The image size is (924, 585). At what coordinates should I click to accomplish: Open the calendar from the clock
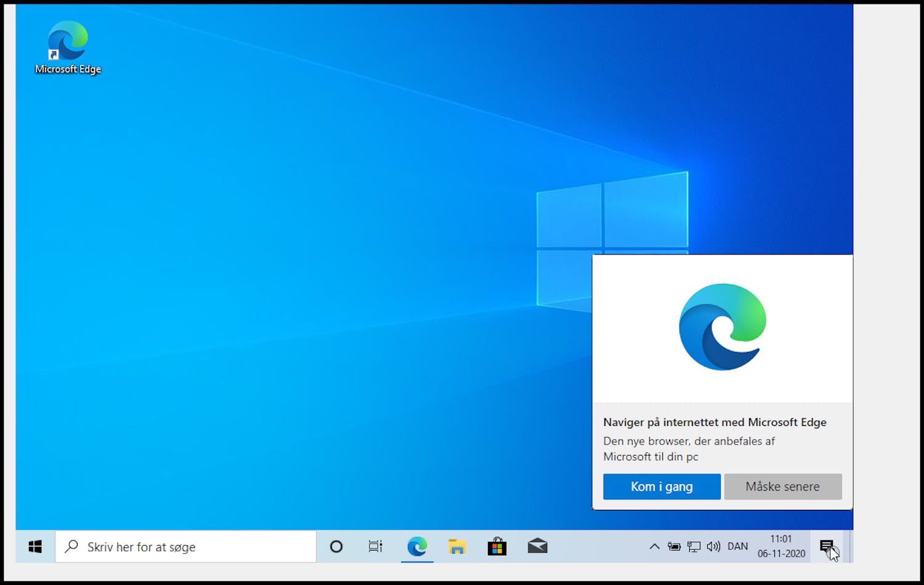(x=780, y=546)
